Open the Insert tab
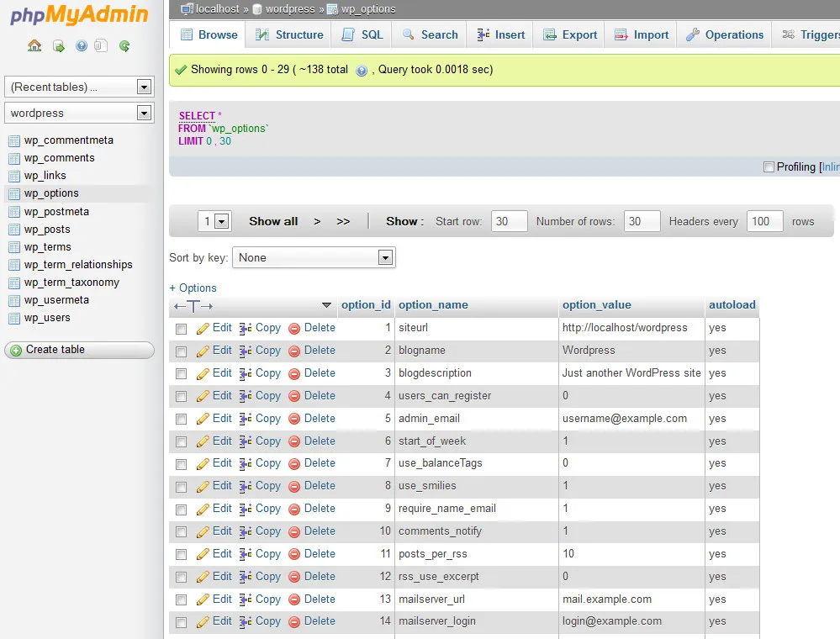Screen dimensions: 840x639 tap(500, 34)
